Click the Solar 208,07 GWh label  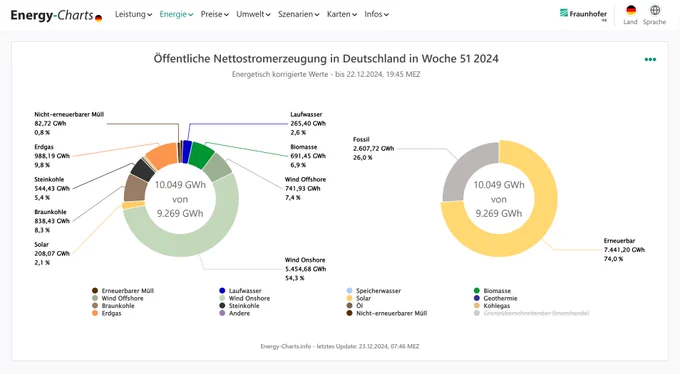pyautogui.click(x=52, y=253)
